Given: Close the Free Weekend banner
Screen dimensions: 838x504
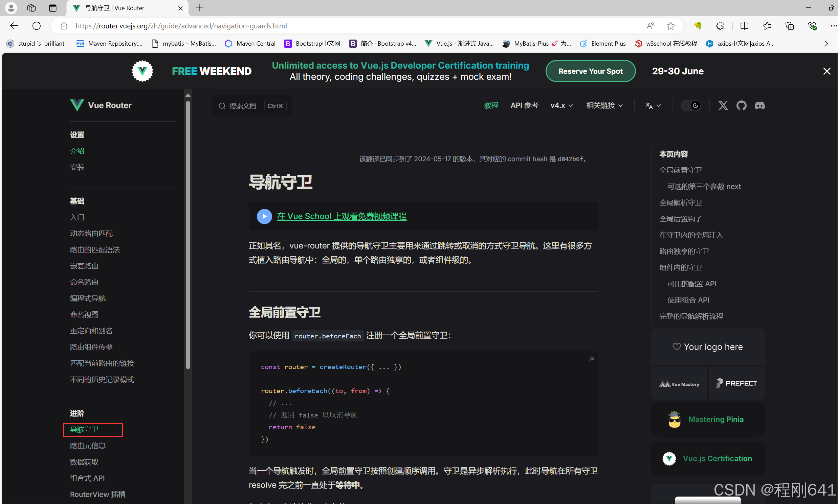Looking at the screenshot, I should point(826,71).
